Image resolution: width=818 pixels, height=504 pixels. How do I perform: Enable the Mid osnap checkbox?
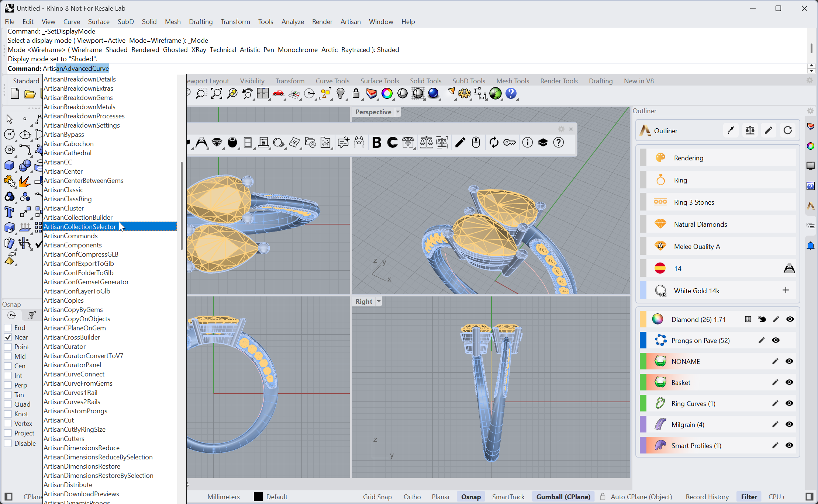[8, 357]
